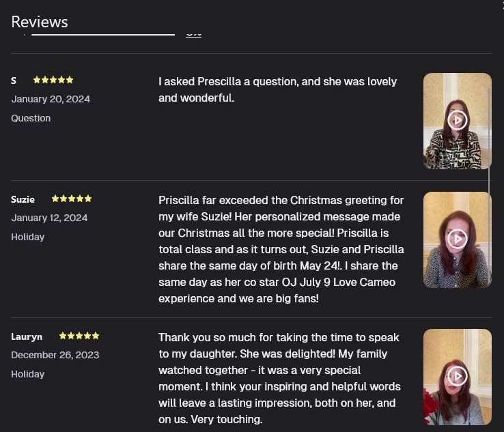Click the reviewer initial S
504x432 pixels.
pos(14,81)
